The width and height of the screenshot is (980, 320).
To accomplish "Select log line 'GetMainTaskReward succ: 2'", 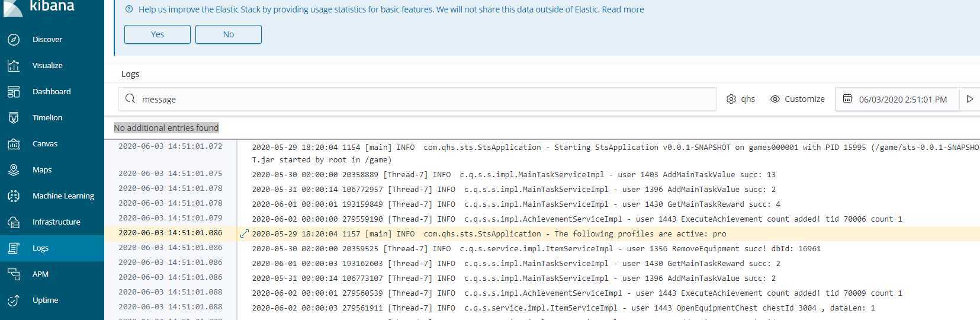I will (x=516, y=263).
